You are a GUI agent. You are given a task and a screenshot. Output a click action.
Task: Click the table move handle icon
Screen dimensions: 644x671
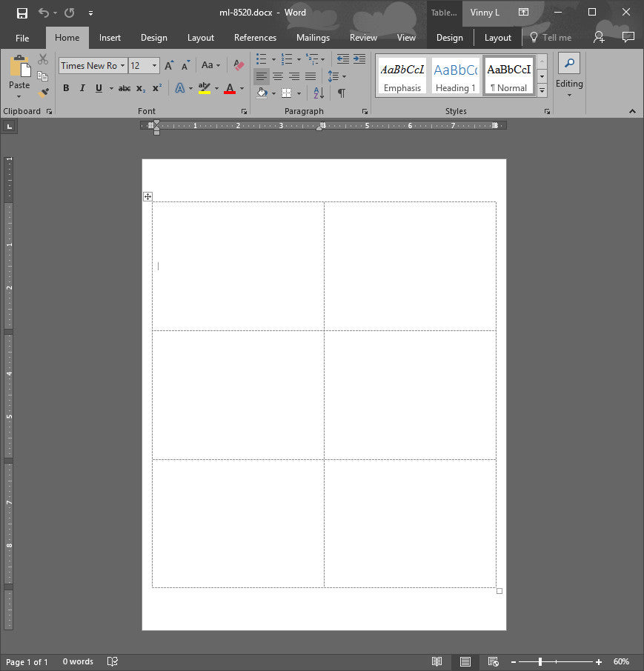point(147,196)
